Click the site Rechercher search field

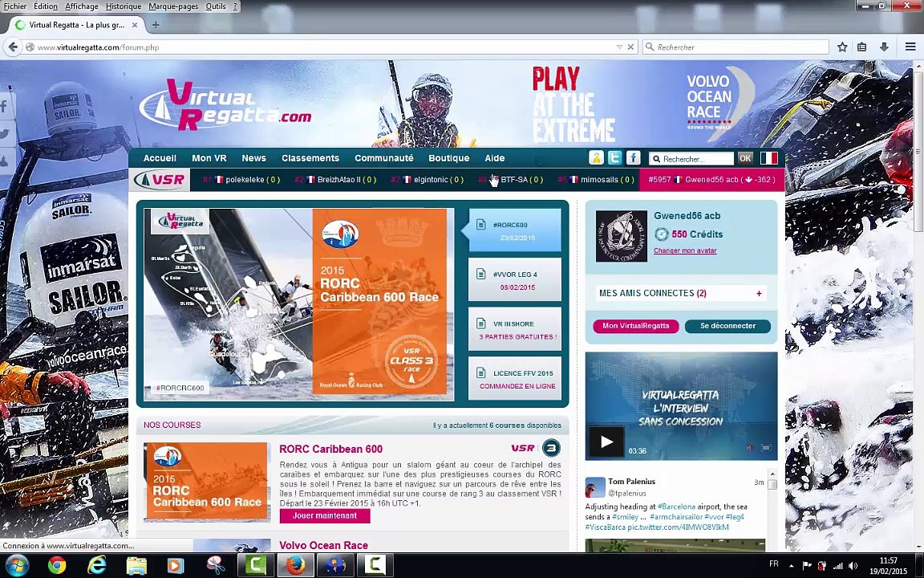(x=691, y=159)
